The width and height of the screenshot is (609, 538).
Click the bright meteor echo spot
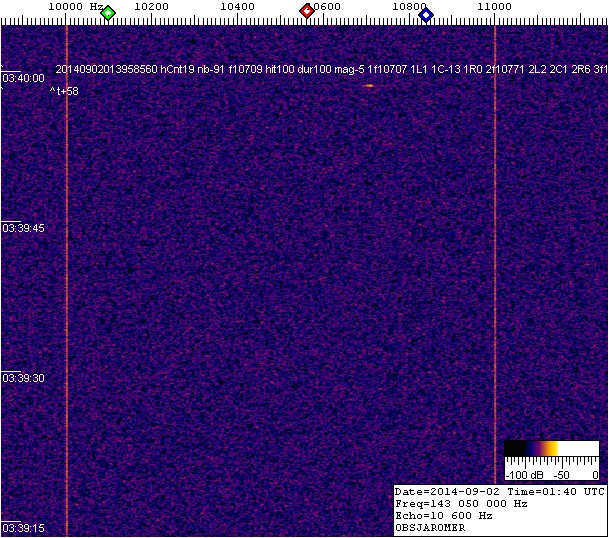coord(369,86)
